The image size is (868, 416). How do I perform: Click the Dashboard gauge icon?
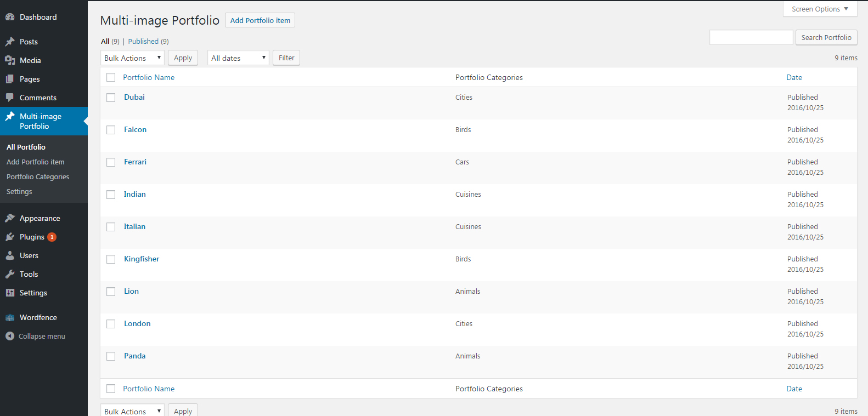pyautogui.click(x=10, y=17)
